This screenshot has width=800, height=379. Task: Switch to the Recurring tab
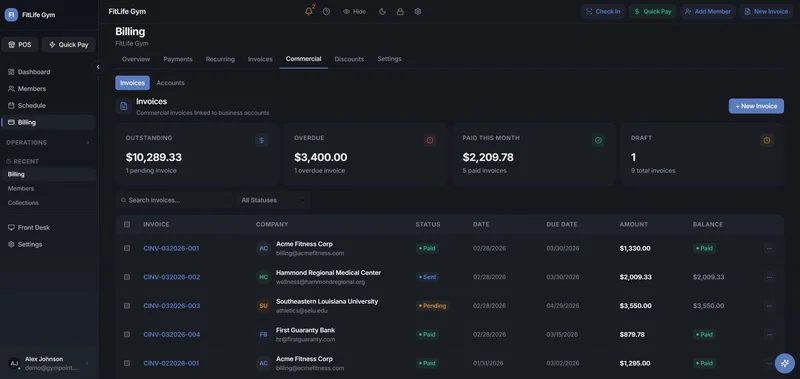pyautogui.click(x=220, y=59)
